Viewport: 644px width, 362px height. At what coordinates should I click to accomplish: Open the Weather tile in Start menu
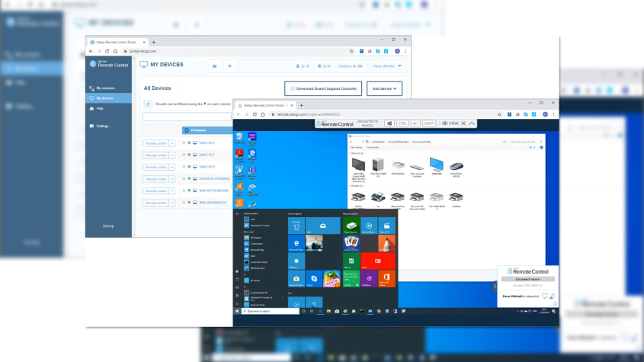coord(296,261)
